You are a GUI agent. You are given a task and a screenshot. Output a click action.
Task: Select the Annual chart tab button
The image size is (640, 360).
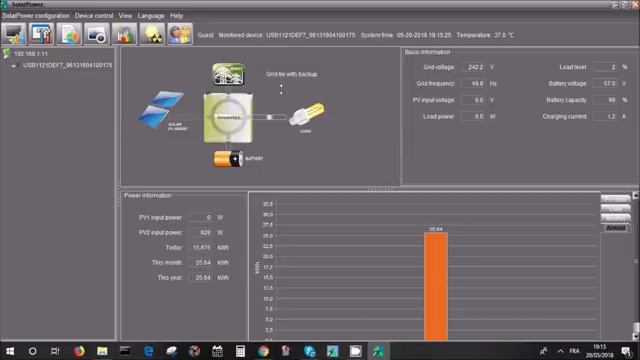[616, 228]
